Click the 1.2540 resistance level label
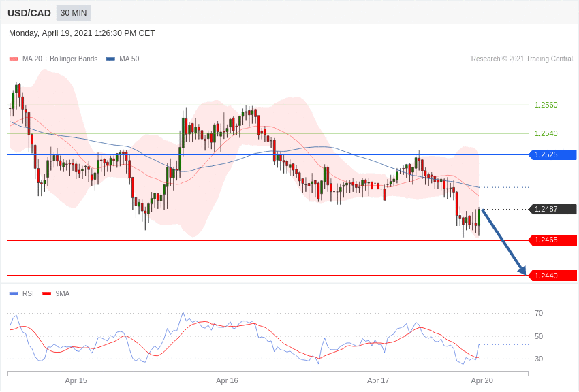Viewport: 579px width, 392px height. (546, 133)
